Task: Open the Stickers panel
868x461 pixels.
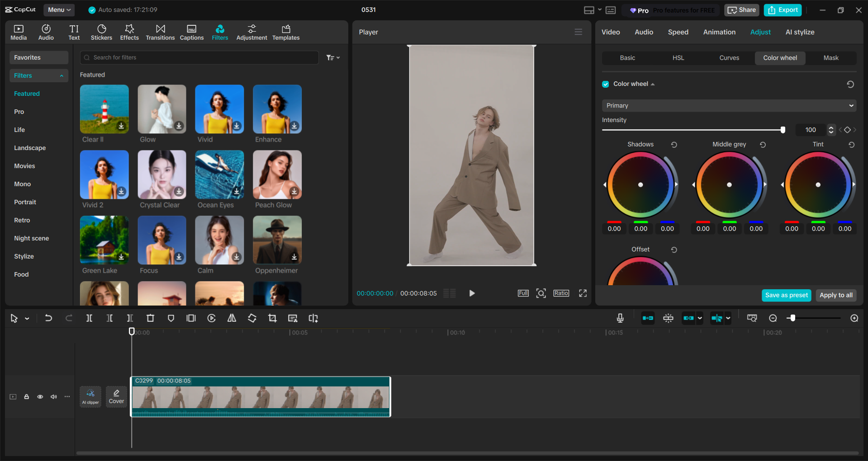Action: click(101, 32)
